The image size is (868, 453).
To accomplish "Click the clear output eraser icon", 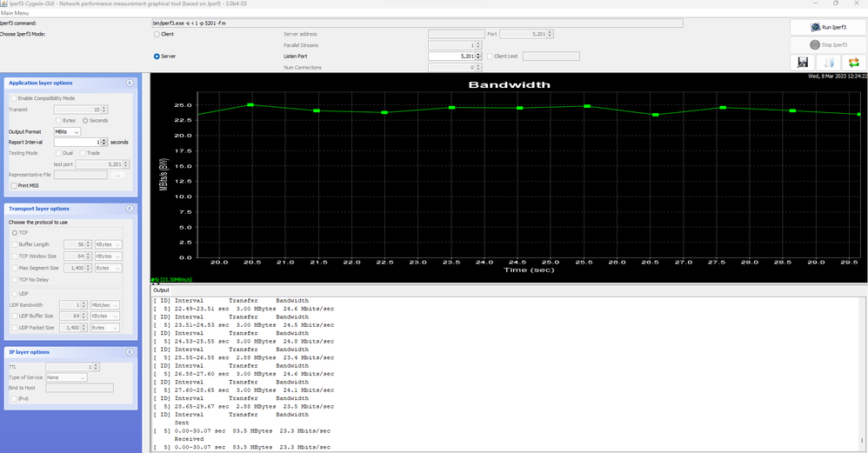I will 828,63.
